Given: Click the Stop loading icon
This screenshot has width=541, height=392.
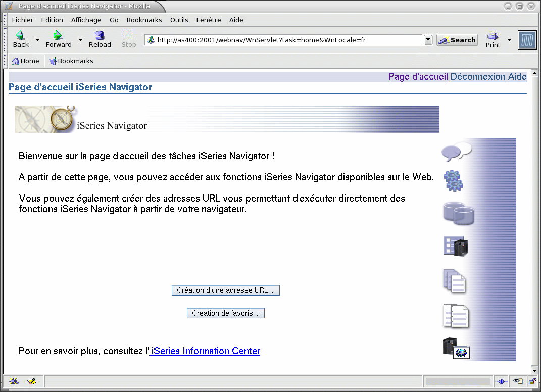Looking at the screenshot, I should click(128, 35).
